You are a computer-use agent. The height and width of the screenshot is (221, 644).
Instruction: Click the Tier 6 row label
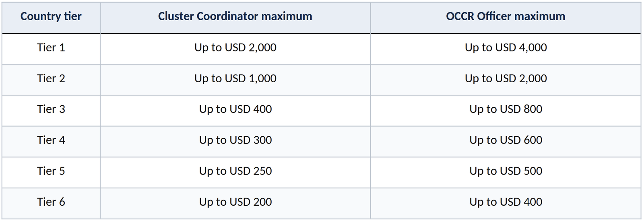pyautogui.click(x=51, y=202)
